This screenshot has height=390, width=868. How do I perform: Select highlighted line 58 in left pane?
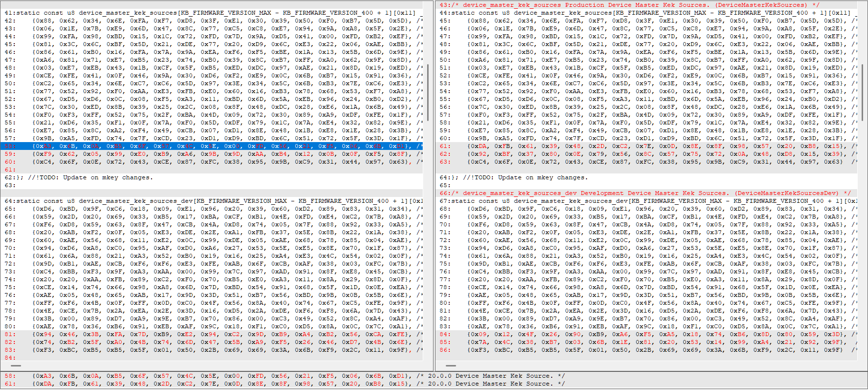[x=211, y=146]
